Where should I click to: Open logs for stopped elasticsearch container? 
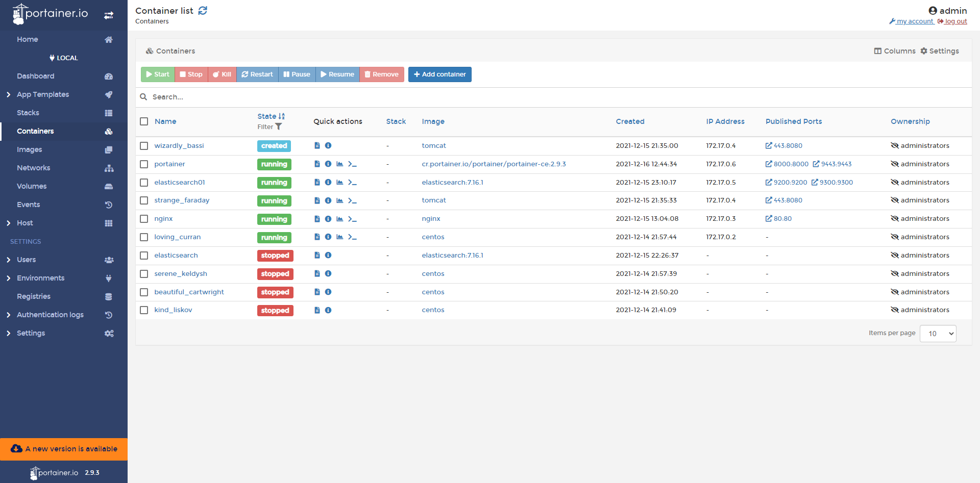pos(317,256)
